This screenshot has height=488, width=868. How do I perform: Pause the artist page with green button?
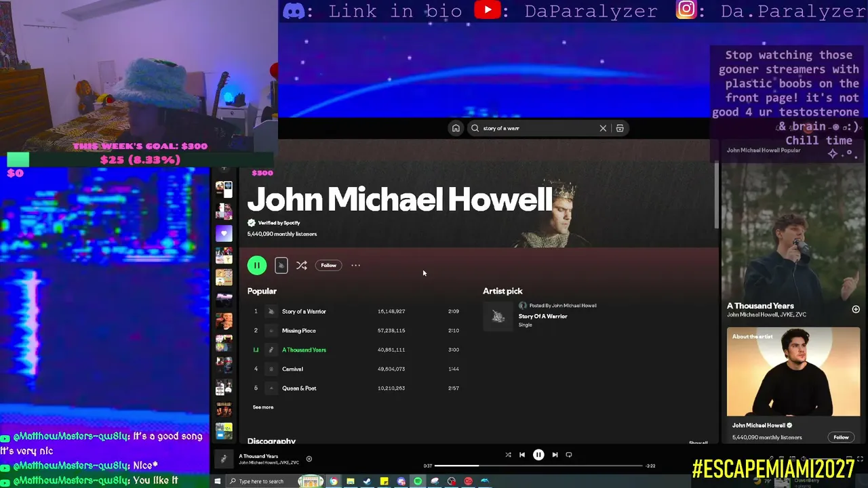point(257,266)
